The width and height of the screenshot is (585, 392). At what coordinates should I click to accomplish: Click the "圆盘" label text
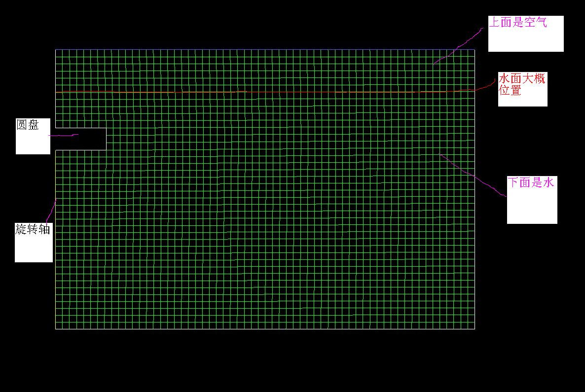[x=28, y=125]
